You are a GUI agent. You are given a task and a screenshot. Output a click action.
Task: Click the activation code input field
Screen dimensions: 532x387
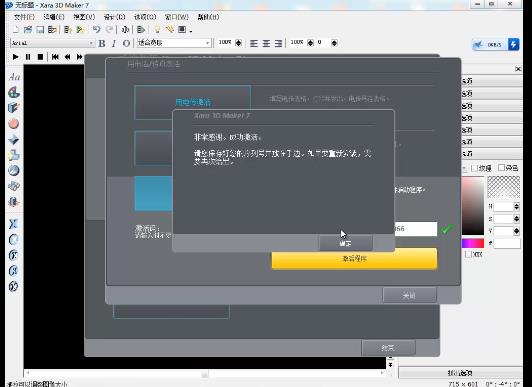(415, 229)
